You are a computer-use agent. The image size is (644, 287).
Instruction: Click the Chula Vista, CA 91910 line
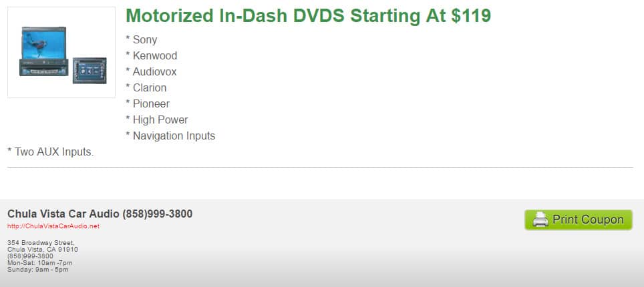pos(43,249)
